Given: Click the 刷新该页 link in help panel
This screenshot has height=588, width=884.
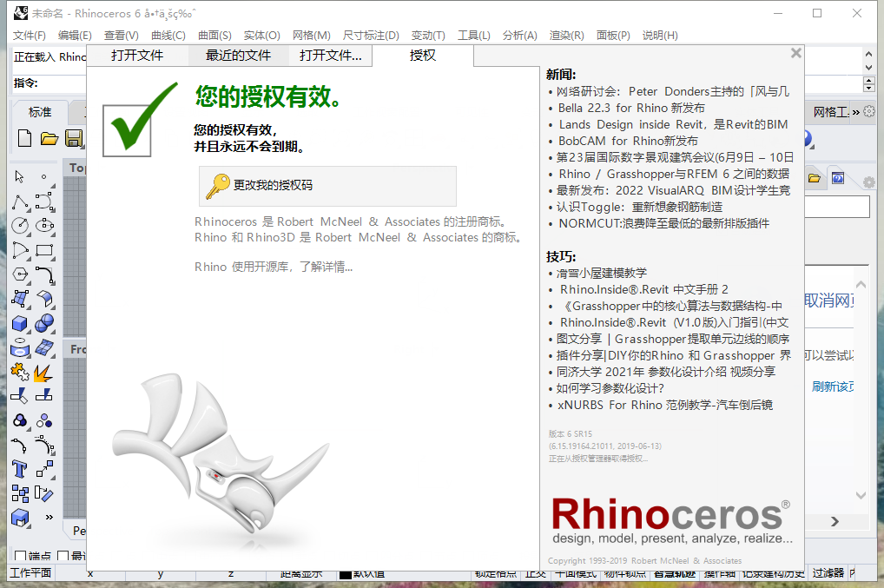Looking at the screenshot, I should (833, 386).
